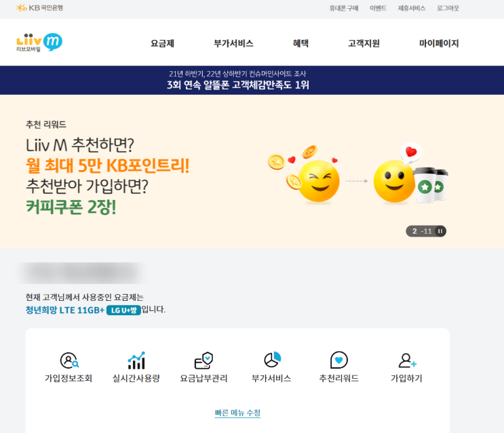
Task: Open 휴대폰 구매 link
Action: click(x=344, y=8)
